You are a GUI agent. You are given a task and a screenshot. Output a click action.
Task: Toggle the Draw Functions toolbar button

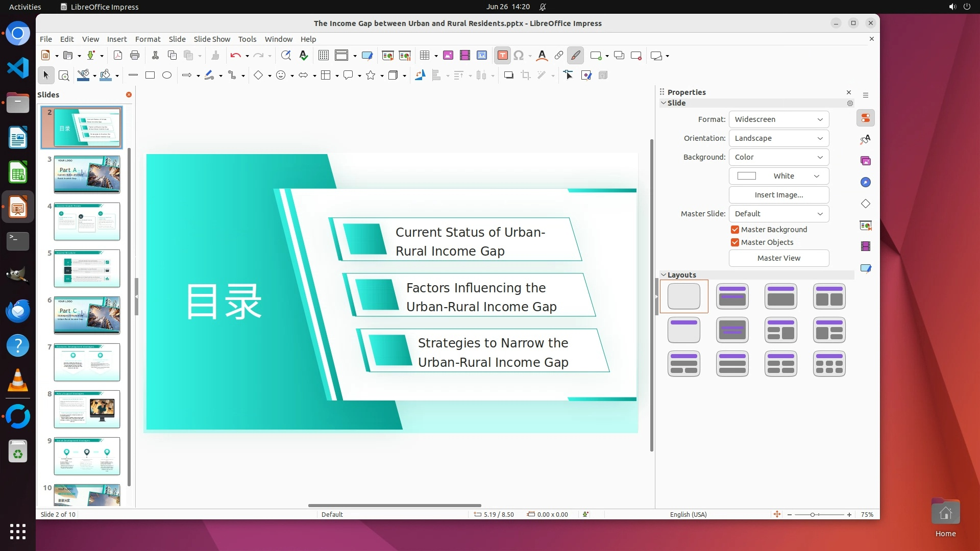tap(576, 56)
